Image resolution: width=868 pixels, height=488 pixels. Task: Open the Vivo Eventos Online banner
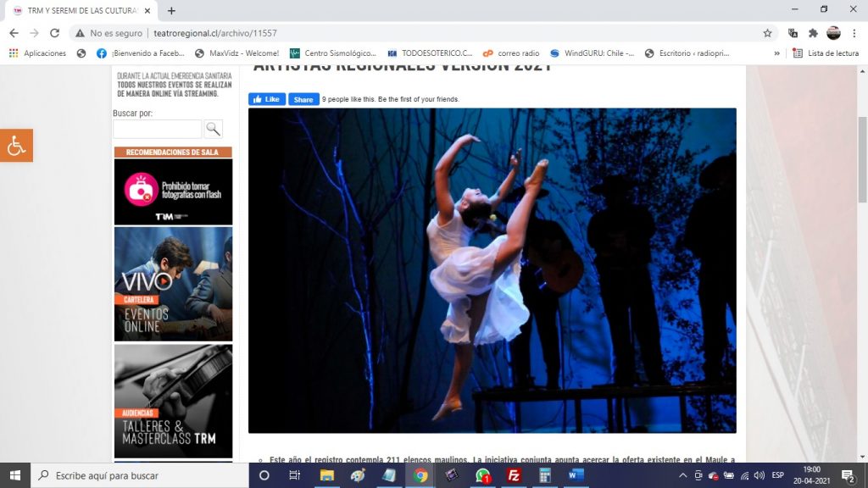coord(173,284)
